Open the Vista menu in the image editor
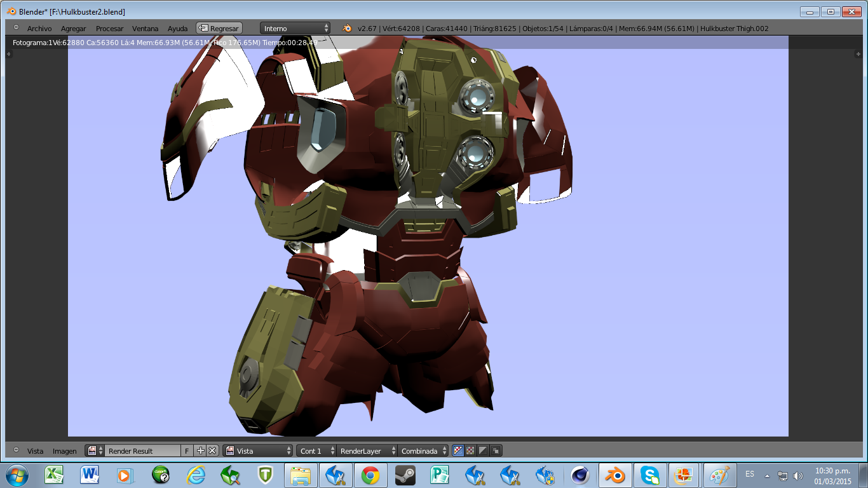Image resolution: width=868 pixels, height=488 pixels. (36, 451)
